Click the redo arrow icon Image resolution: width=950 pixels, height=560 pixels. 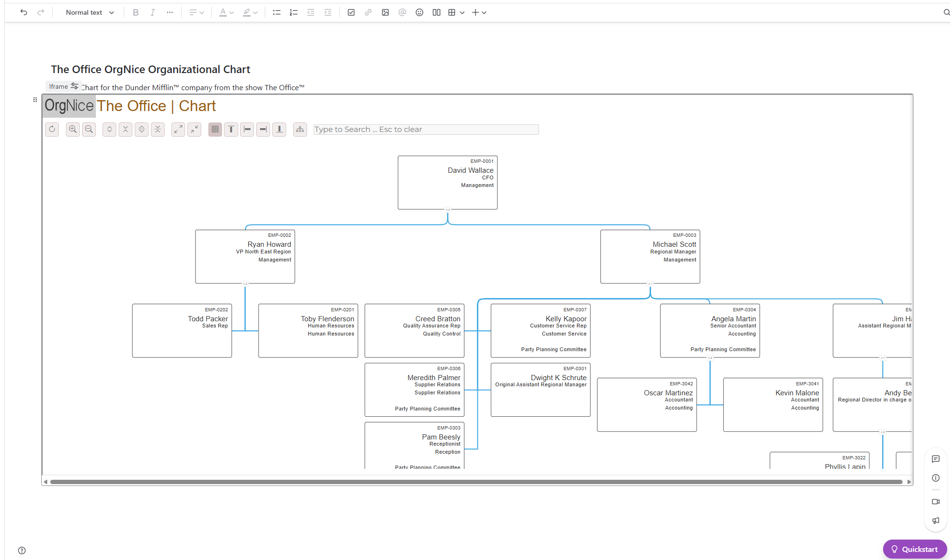[x=41, y=12]
